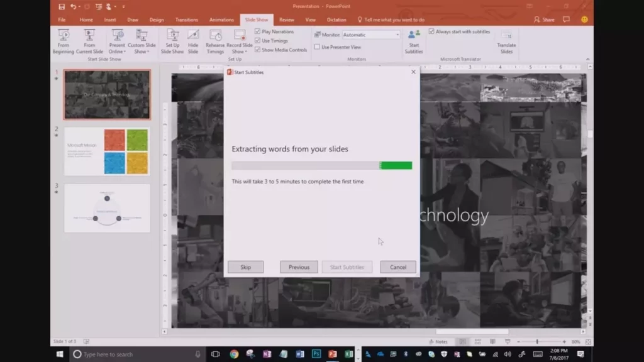This screenshot has height=362, width=644.
Task: Switch to the Review tab
Action: tap(287, 19)
